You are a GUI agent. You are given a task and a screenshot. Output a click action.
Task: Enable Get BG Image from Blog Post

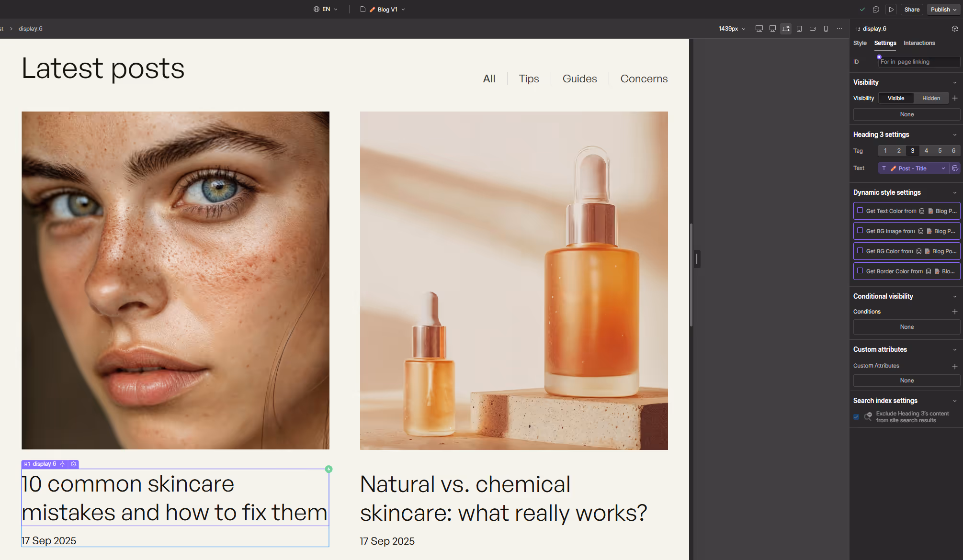click(860, 231)
